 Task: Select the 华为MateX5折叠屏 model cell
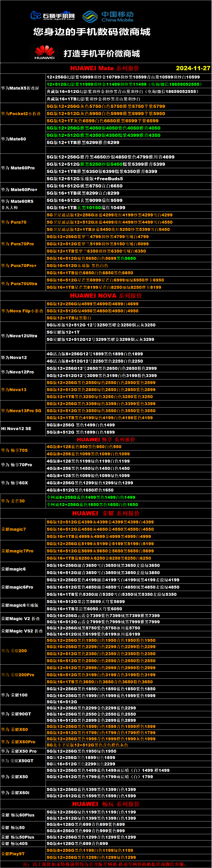click(23, 88)
